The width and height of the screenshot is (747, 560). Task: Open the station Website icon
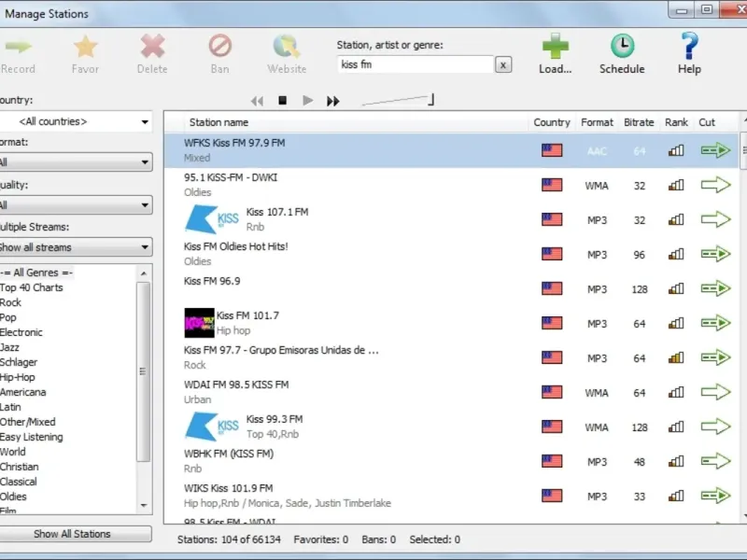[287, 47]
